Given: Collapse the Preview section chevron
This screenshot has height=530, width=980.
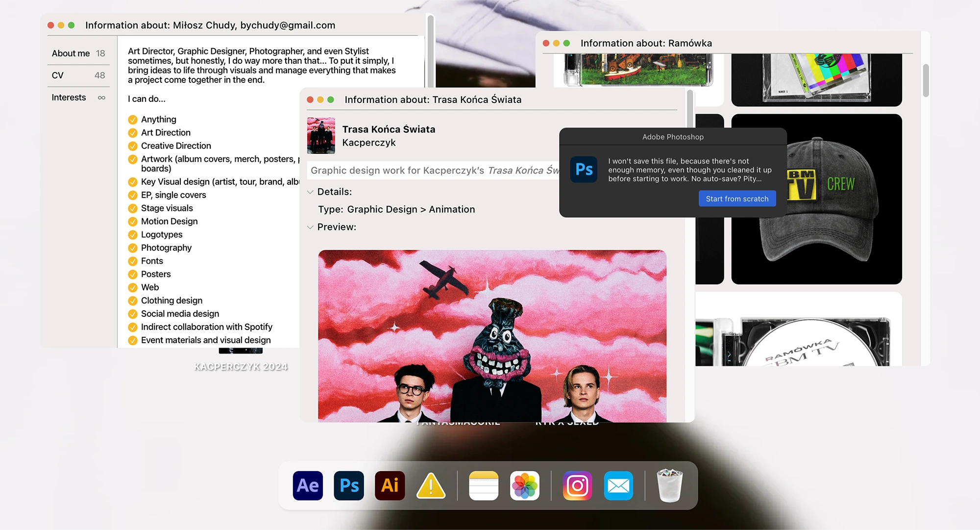Looking at the screenshot, I should pyautogui.click(x=310, y=227).
